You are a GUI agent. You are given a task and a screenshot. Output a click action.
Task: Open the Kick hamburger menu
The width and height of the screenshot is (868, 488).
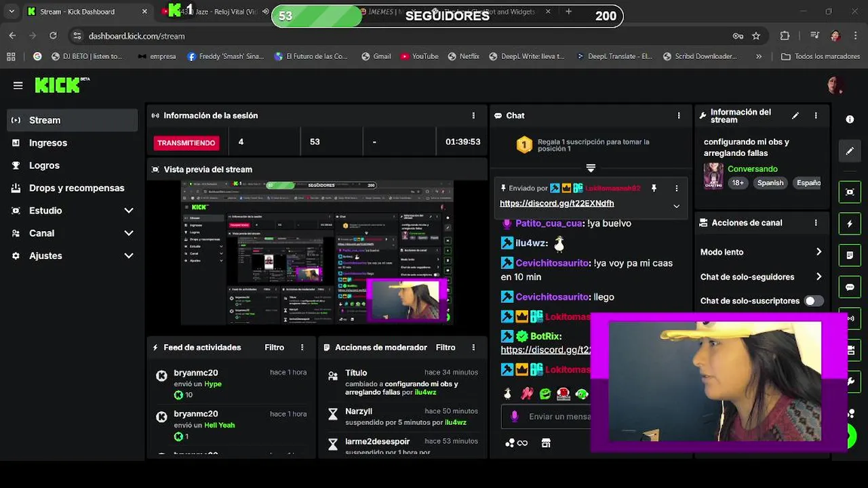pyautogui.click(x=18, y=85)
